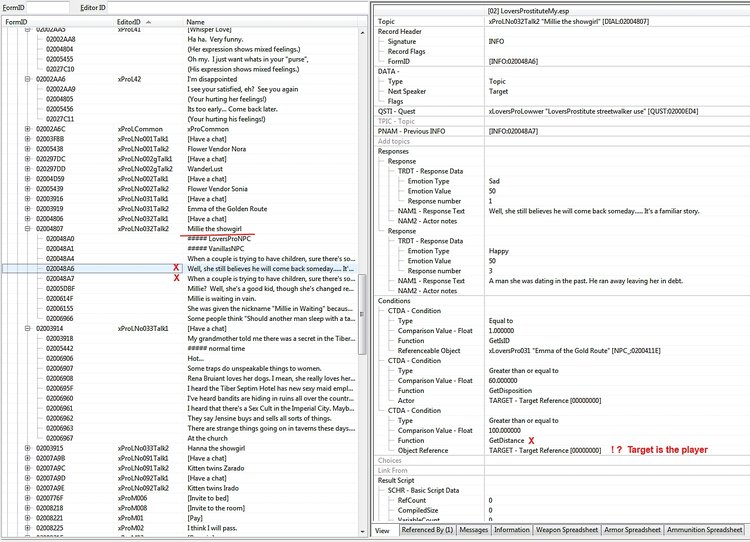Click the QSTI Quest value xLoversProLowwer
The height and width of the screenshot is (542, 750).
pyautogui.click(x=593, y=111)
